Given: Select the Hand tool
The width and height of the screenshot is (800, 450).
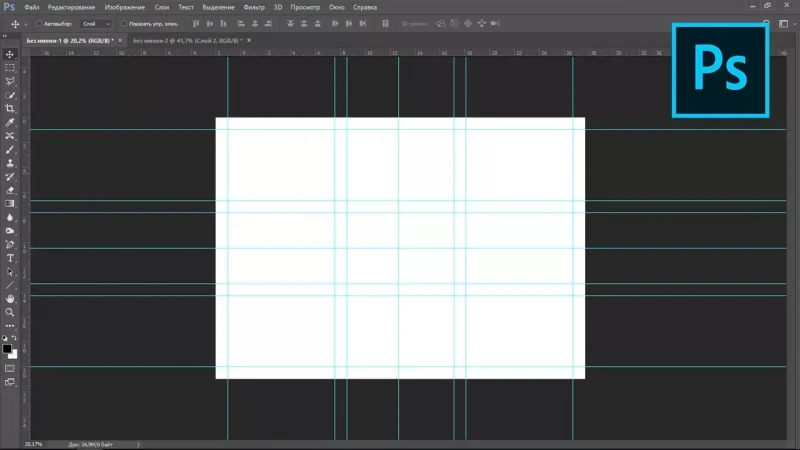Looking at the screenshot, I should tap(10, 298).
